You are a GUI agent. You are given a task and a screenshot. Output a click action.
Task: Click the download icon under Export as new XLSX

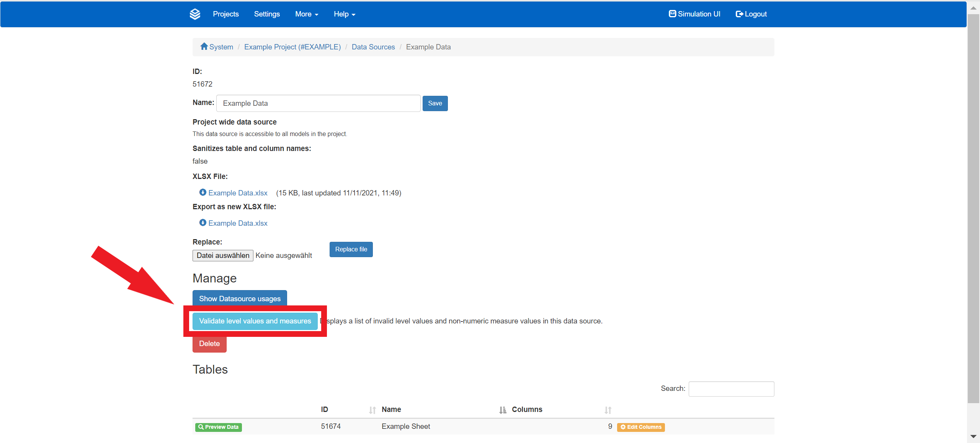[203, 223]
